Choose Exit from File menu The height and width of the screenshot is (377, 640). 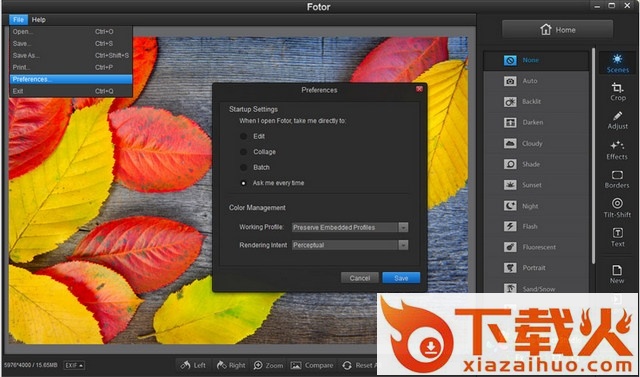[71, 91]
